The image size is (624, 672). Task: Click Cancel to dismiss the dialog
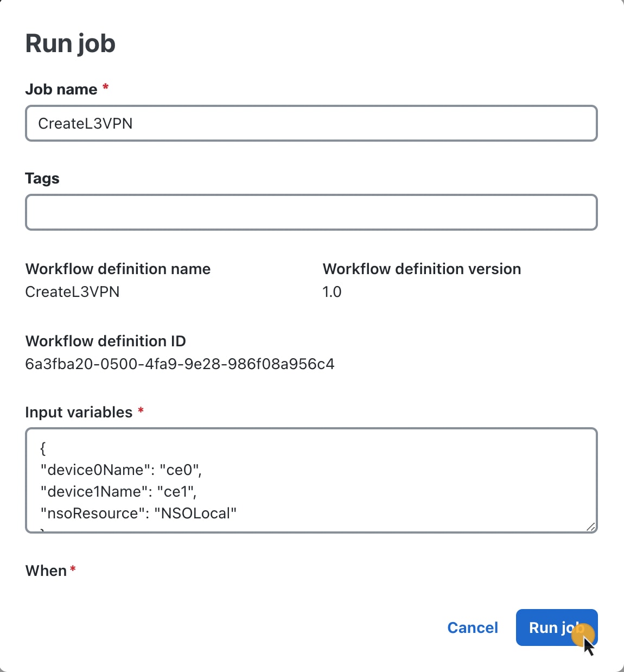click(x=473, y=627)
